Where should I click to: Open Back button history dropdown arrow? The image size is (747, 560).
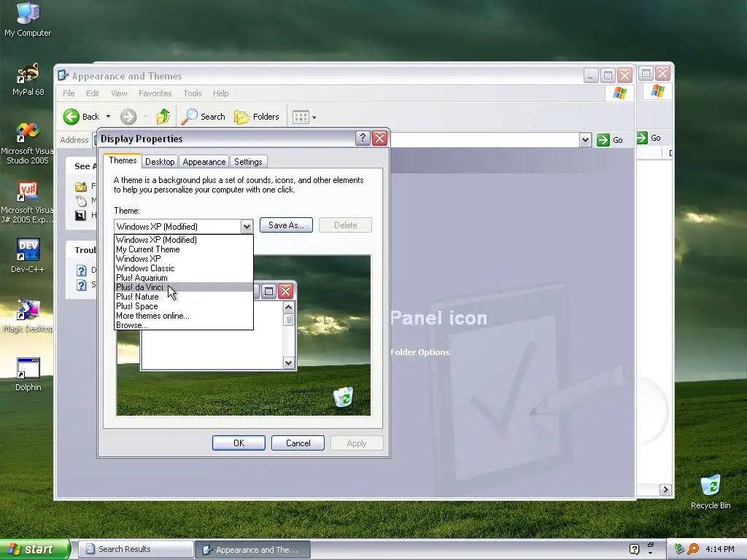click(x=108, y=117)
